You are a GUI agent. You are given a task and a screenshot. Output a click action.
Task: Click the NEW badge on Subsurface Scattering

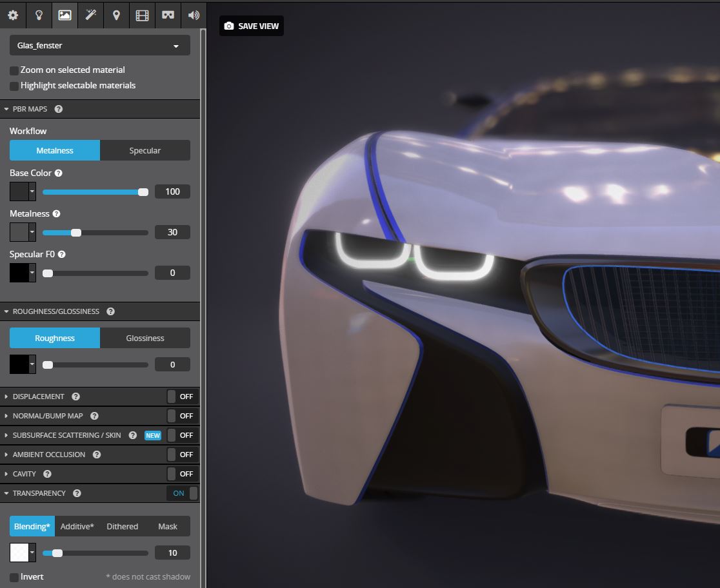pyautogui.click(x=153, y=436)
